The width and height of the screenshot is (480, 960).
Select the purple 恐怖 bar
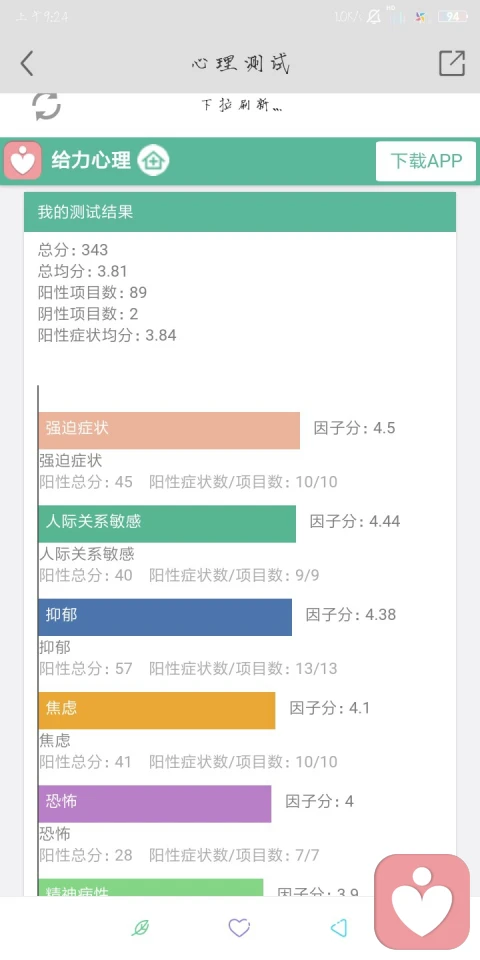(x=155, y=804)
